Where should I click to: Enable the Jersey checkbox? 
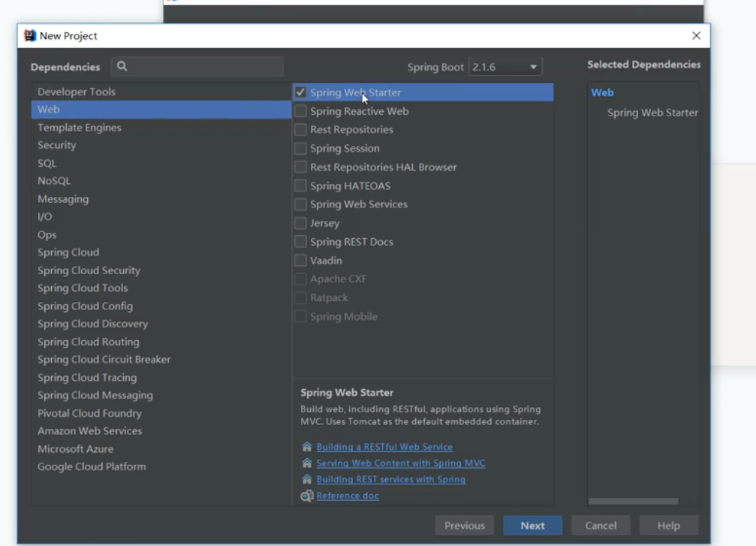(x=300, y=223)
